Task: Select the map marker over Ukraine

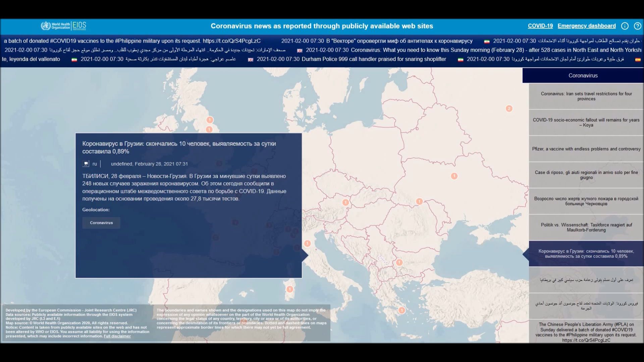Action: pos(454,176)
